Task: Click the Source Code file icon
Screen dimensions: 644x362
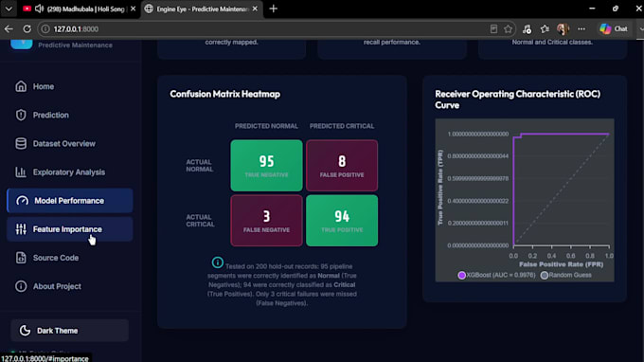Action: (21, 258)
